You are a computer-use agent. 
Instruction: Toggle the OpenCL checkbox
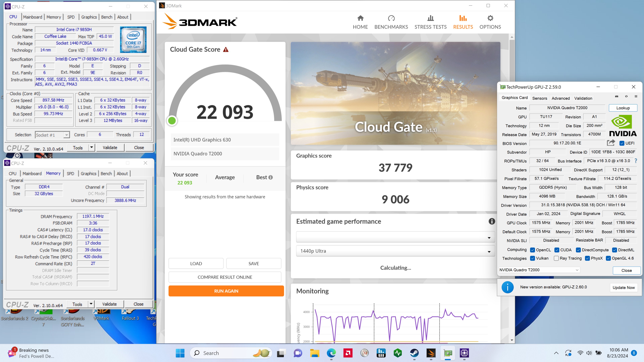[532, 250]
